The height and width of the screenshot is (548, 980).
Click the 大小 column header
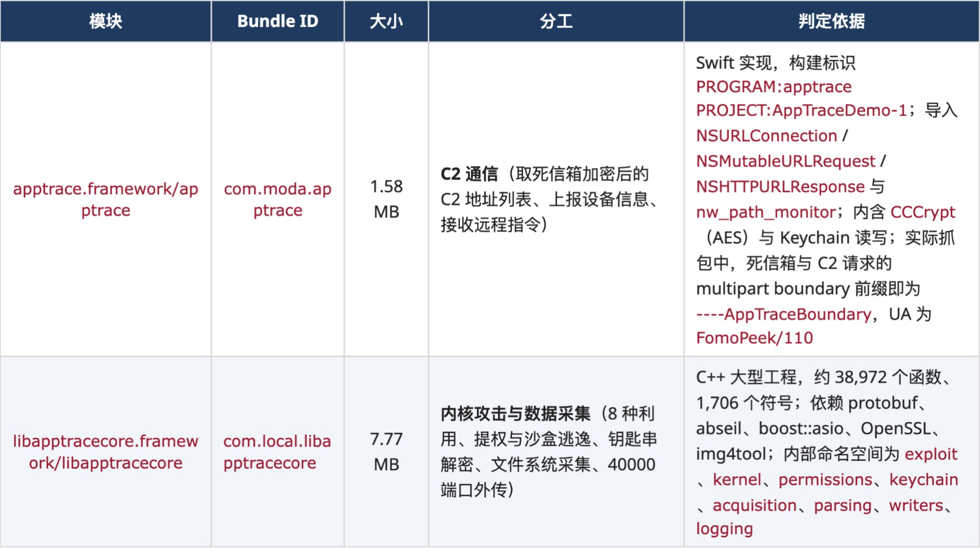click(386, 21)
